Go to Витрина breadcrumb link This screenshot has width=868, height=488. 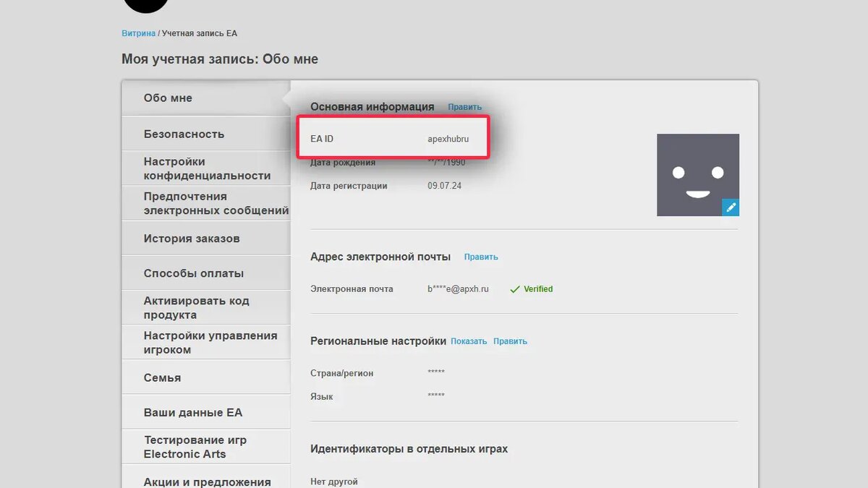(x=138, y=33)
